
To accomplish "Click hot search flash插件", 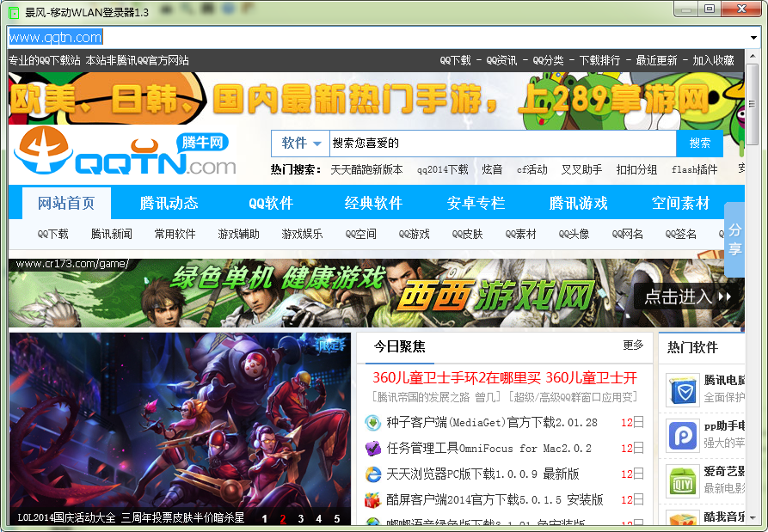I will [x=695, y=169].
